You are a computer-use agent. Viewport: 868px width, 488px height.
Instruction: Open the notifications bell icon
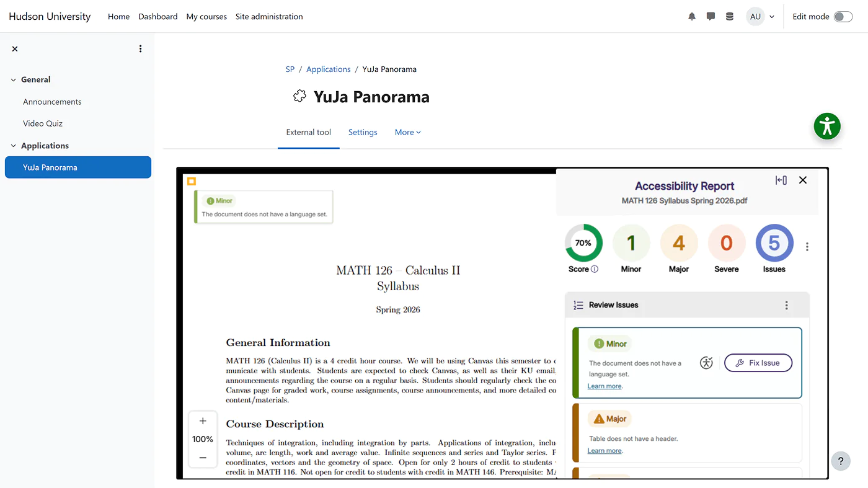coord(692,17)
